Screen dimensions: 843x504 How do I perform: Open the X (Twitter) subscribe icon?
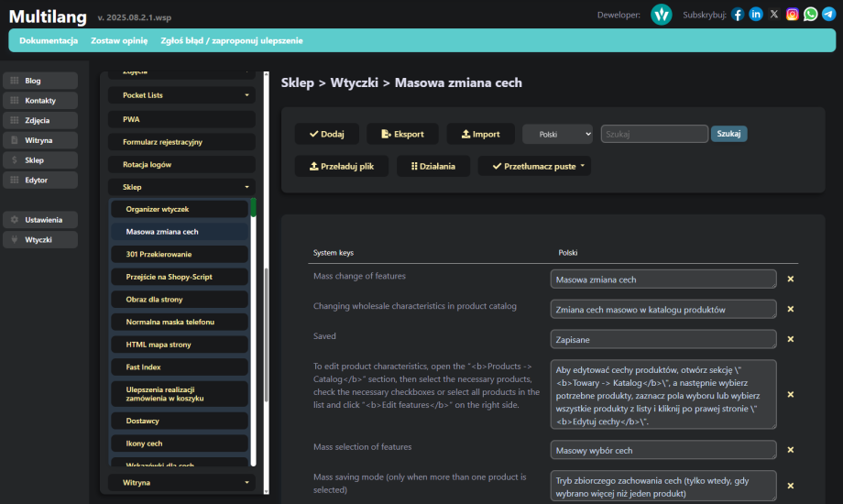pyautogui.click(x=774, y=14)
